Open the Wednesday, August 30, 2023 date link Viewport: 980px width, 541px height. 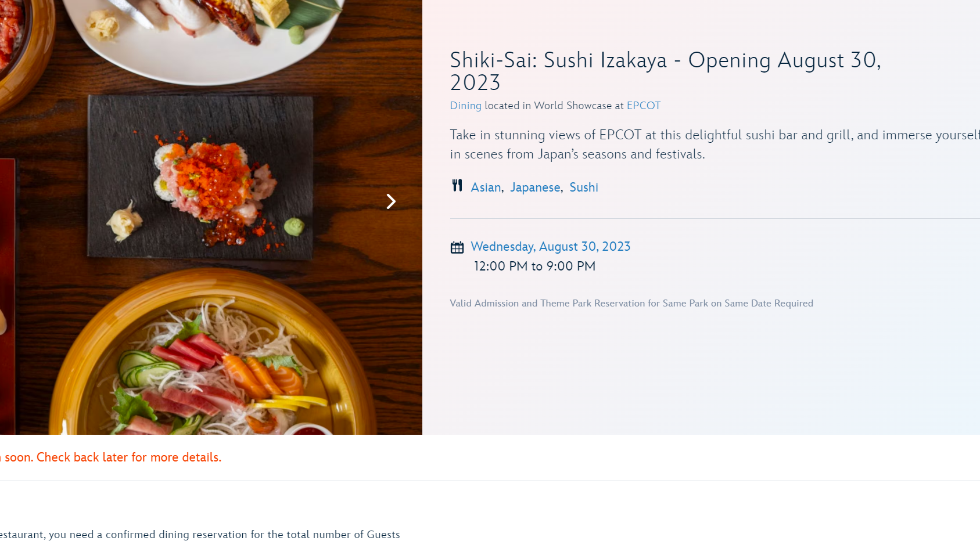(550, 247)
